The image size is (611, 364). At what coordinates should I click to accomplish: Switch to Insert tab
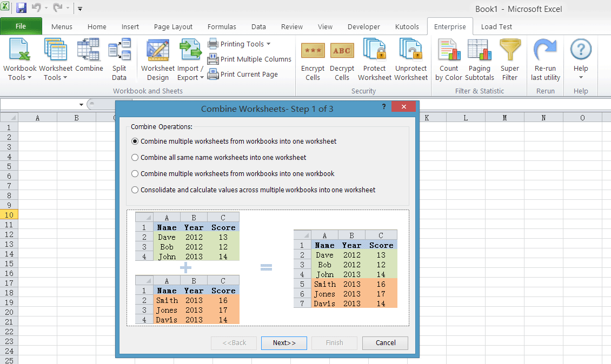tap(130, 27)
